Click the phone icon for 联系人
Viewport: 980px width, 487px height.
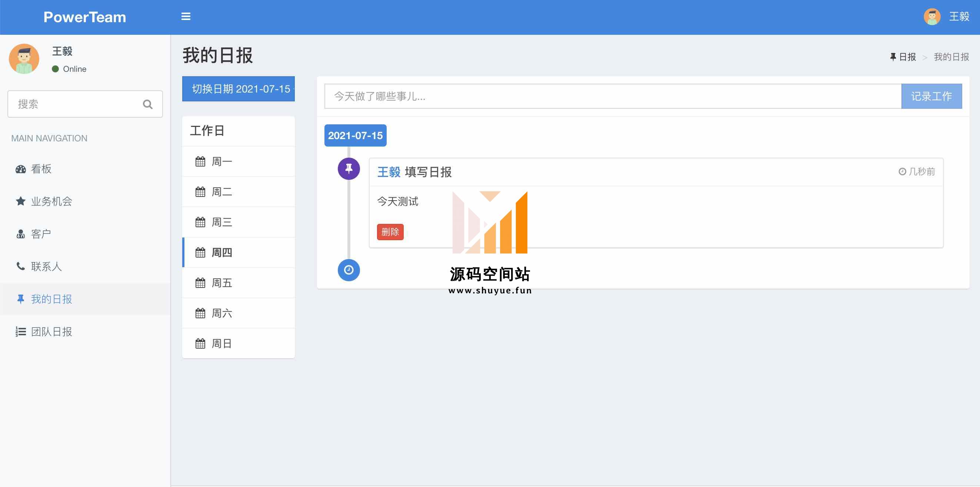tap(20, 266)
